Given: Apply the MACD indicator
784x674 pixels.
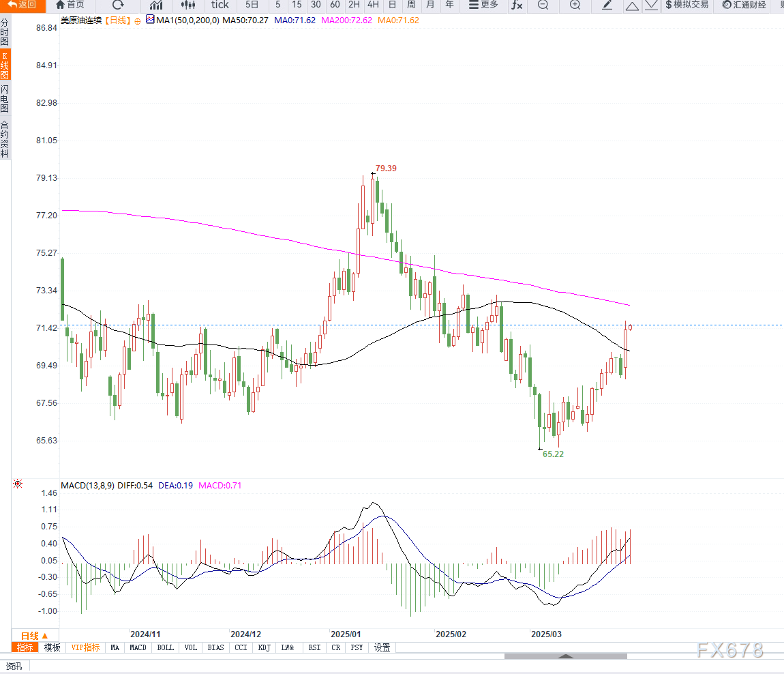Looking at the screenshot, I should pyautogui.click(x=138, y=647).
